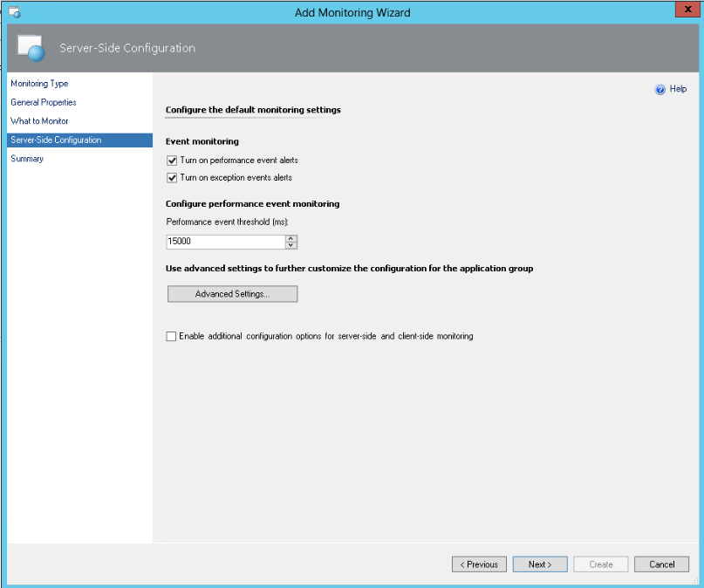Select Server-Side Configuration step
704x588 pixels.
coord(56,140)
